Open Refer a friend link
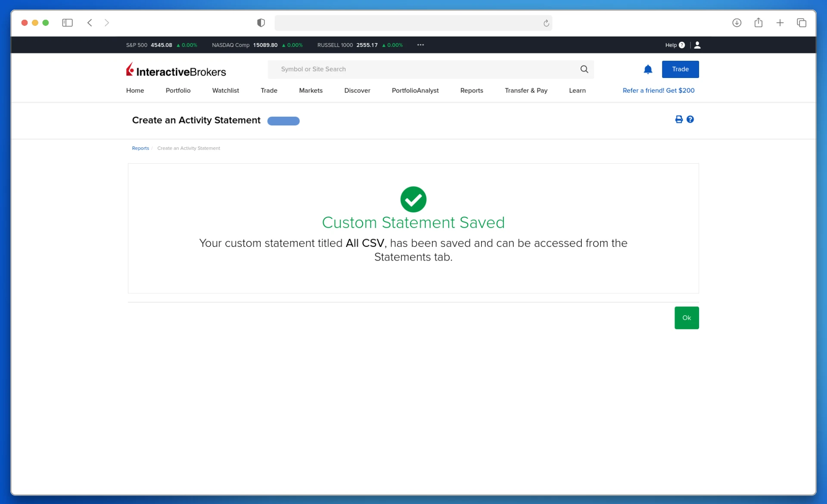The image size is (827, 504). (x=658, y=90)
